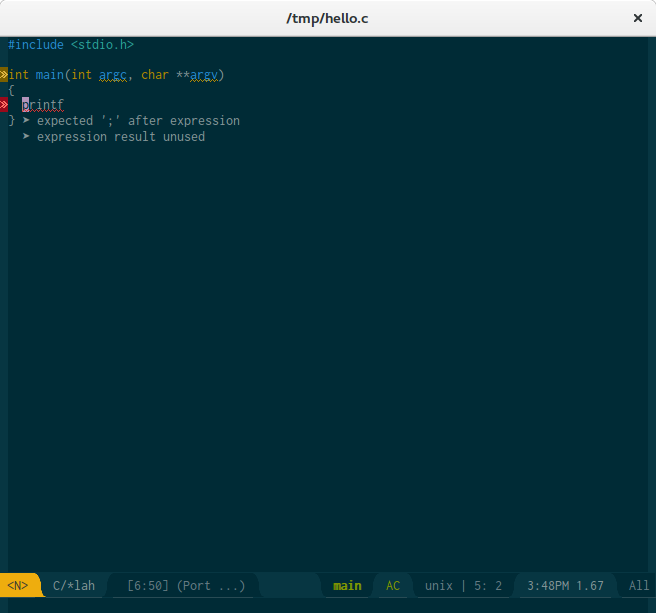Click the unix line-ending indicator
Viewport: 656px width, 613px height.
(x=438, y=585)
